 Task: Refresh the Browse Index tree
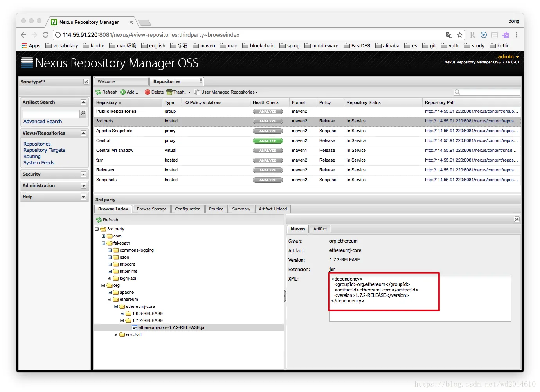pos(107,220)
